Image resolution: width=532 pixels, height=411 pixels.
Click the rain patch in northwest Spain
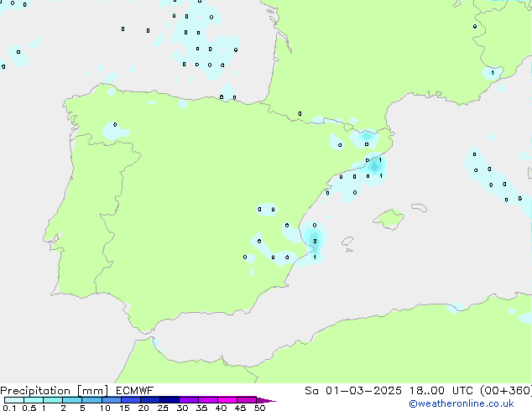point(115,130)
